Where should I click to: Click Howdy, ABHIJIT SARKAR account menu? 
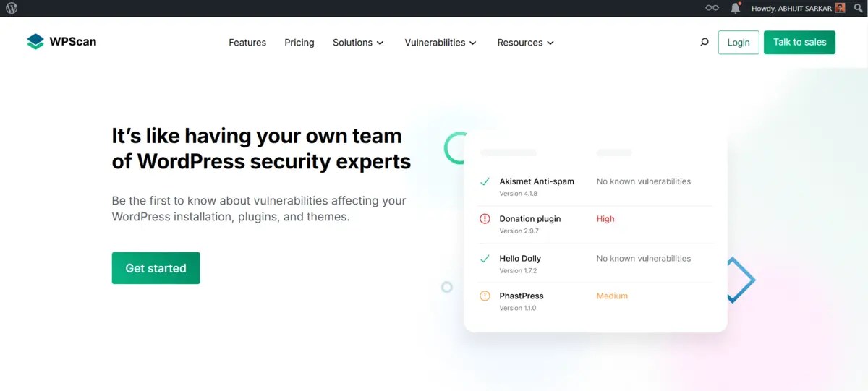click(x=798, y=8)
